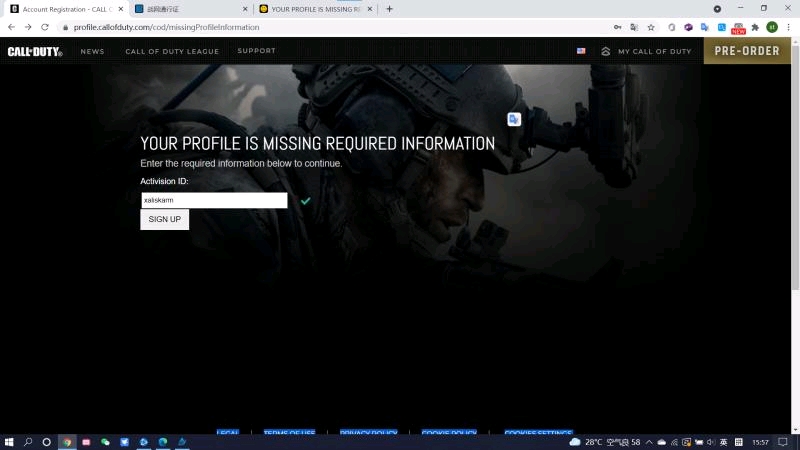The width and height of the screenshot is (800, 450).
Task: Click the round dark profile-status icon above the toolbar
Action: [x=717, y=9]
